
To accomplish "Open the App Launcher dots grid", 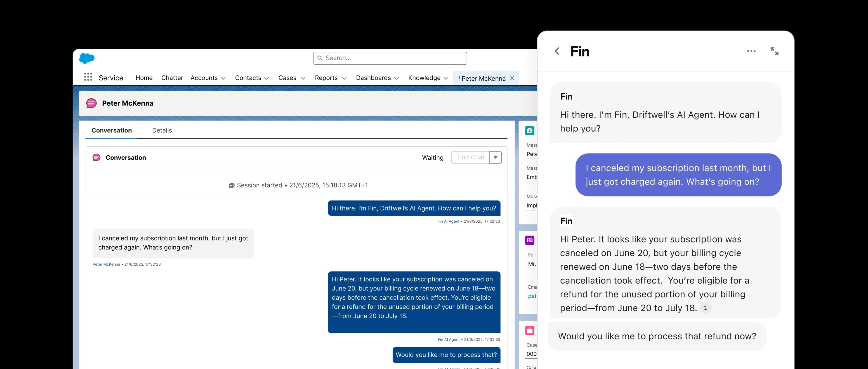I will point(88,77).
